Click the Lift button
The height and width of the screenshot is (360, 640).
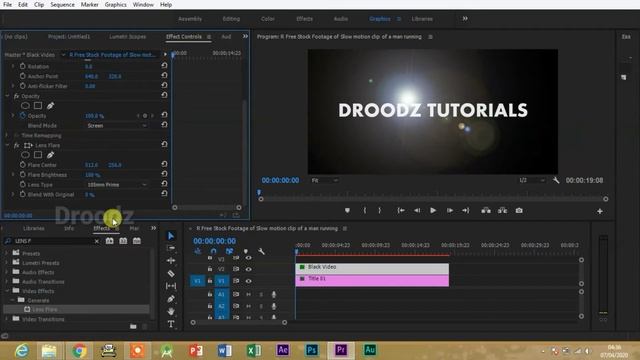(x=486, y=211)
